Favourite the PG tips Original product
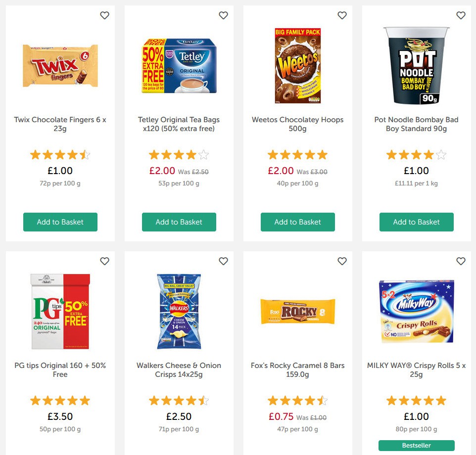This screenshot has width=476, height=455. 104,261
